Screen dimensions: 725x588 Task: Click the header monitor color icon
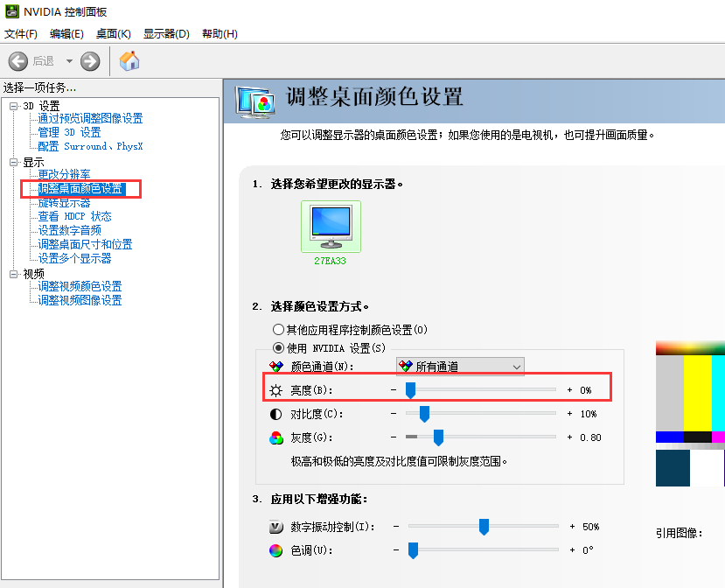(254, 101)
